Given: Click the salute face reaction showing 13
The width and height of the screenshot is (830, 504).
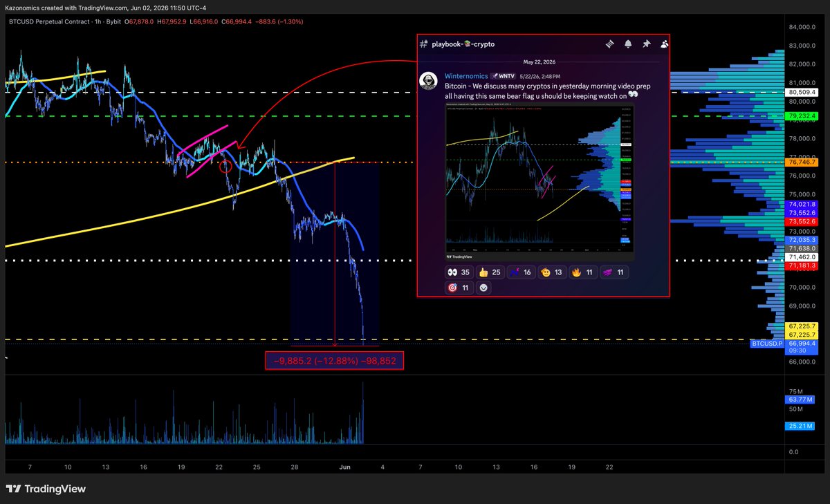Looking at the screenshot, I should (553, 272).
